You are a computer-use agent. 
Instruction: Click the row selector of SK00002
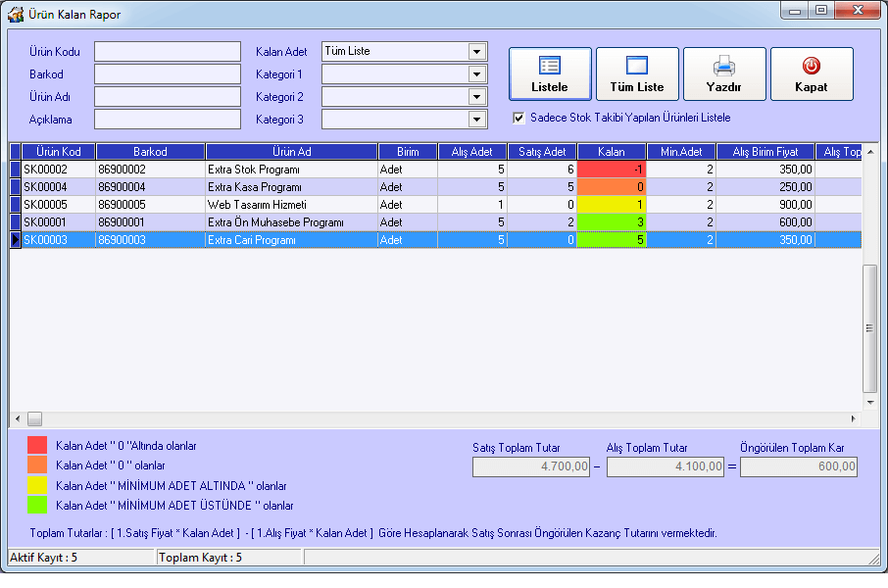pyautogui.click(x=16, y=170)
